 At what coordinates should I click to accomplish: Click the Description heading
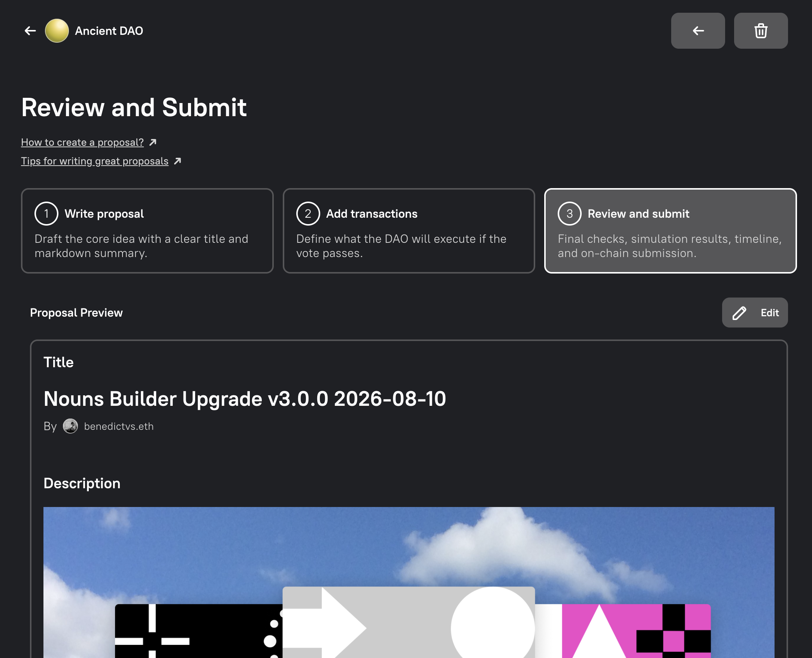coord(82,484)
